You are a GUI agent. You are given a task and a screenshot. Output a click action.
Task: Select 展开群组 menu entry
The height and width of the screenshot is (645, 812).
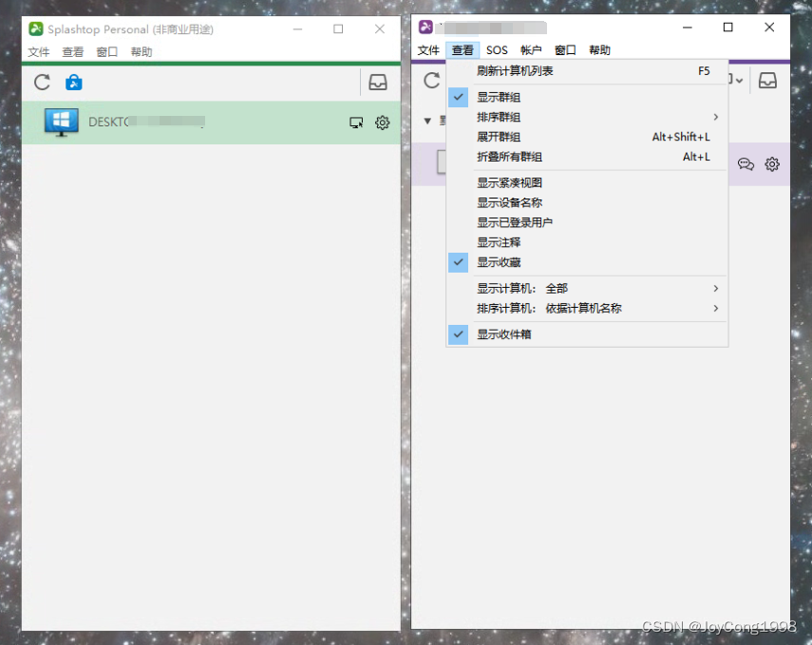click(587, 137)
